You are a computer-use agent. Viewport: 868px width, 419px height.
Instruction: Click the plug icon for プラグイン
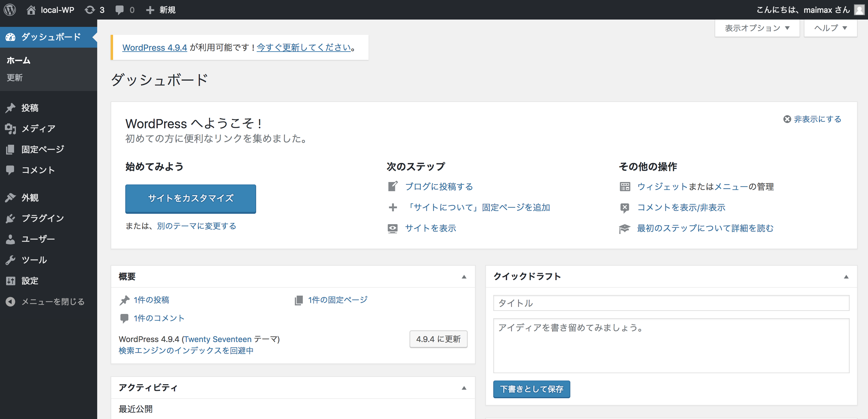(10, 218)
